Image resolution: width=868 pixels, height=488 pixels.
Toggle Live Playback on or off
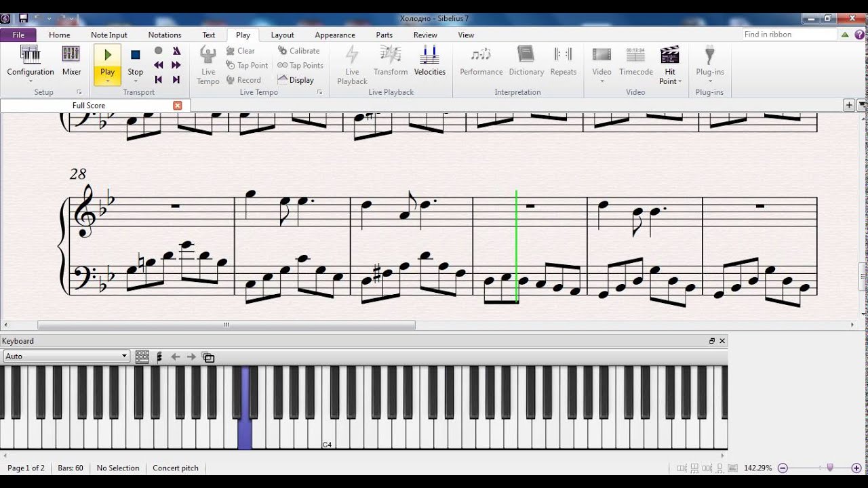352,65
